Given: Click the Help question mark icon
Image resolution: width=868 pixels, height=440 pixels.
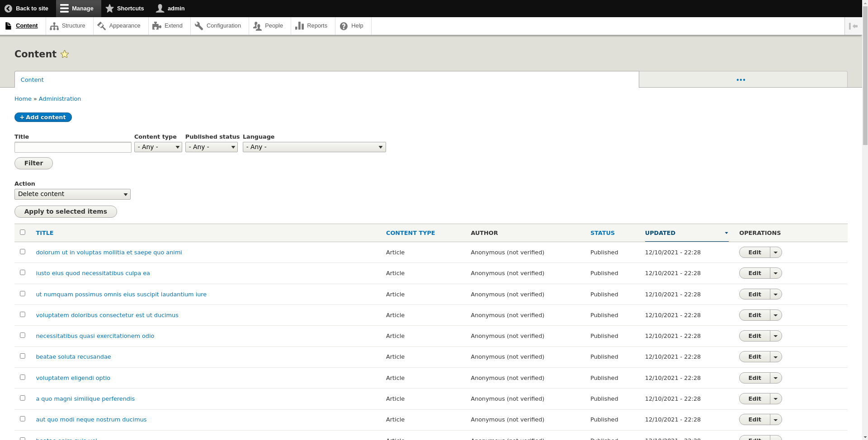Looking at the screenshot, I should pos(344,26).
